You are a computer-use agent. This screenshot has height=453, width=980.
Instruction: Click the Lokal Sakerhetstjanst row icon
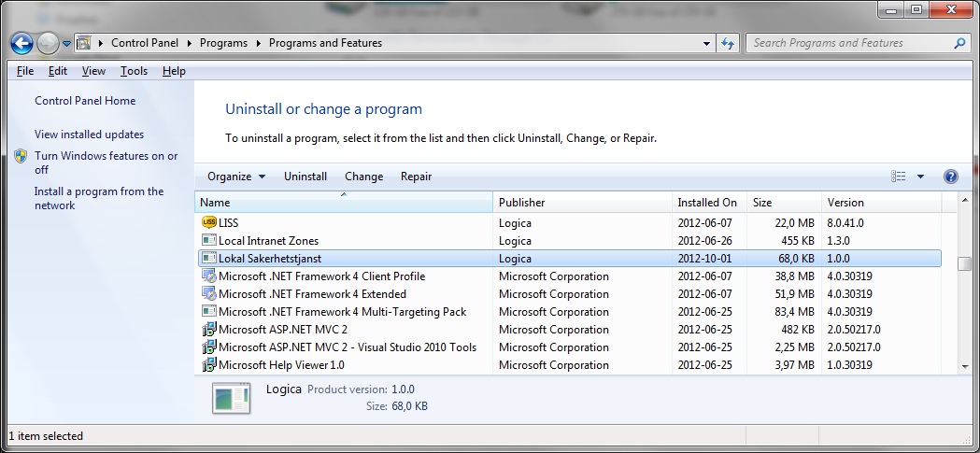coord(209,258)
